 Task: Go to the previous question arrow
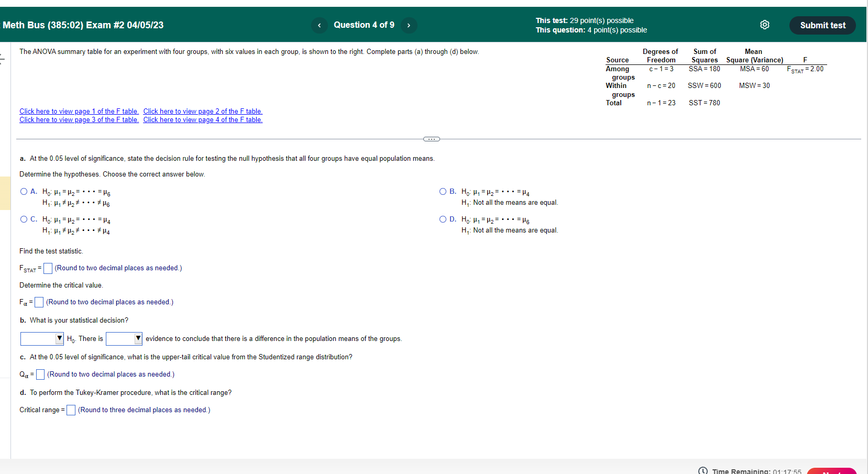tap(319, 25)
